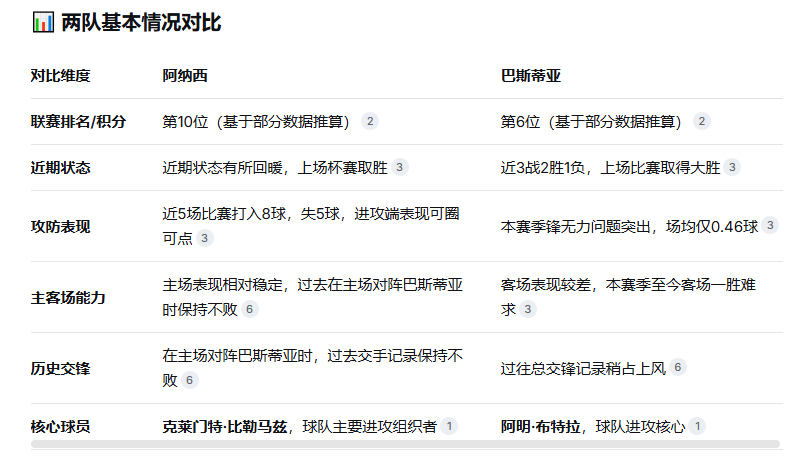Viewport: 800px width, 464px height.
Task: Click the bar chart emoji in the heading
Action: 43,22
